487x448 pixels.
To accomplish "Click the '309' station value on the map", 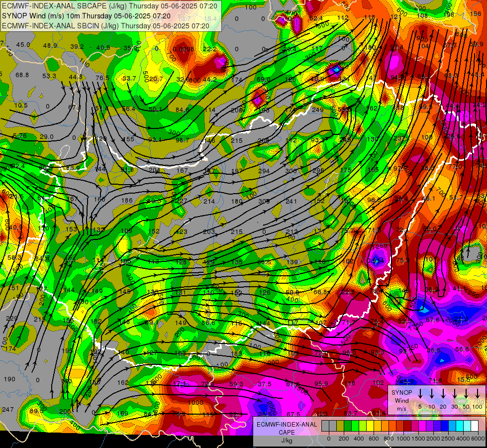I will tap(264, 202).
